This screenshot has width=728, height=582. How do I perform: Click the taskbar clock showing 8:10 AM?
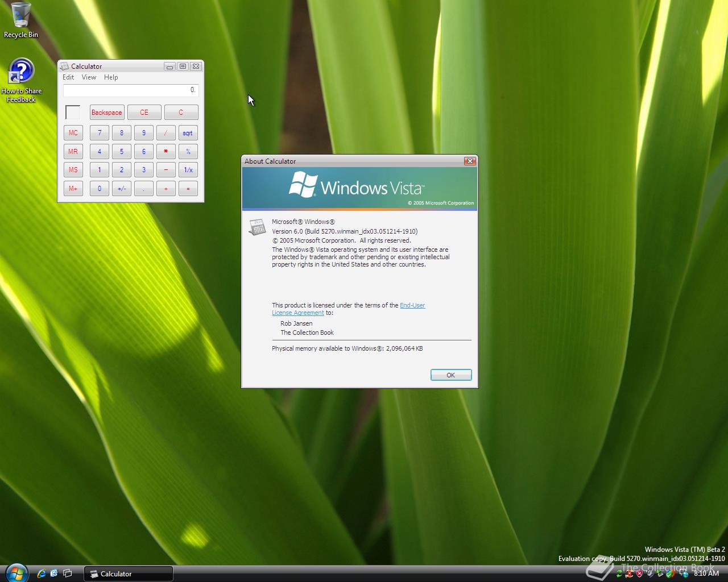(x=706, y=573)
